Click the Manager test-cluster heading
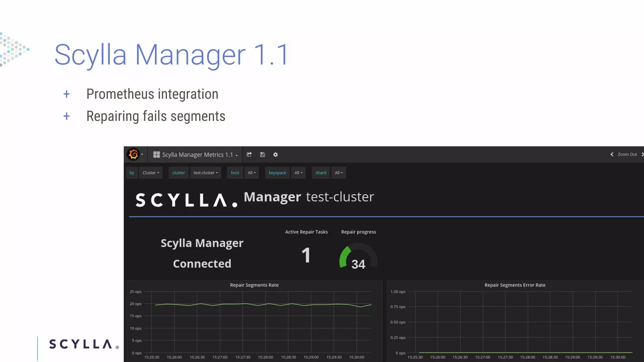Screen dimensions: 644x362 [x=309, y=197]
